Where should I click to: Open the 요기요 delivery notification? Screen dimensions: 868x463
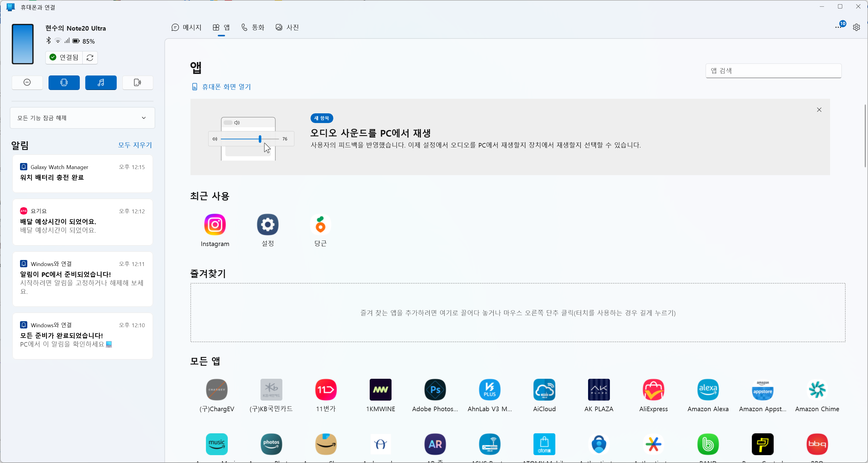(x=82, y=222)
